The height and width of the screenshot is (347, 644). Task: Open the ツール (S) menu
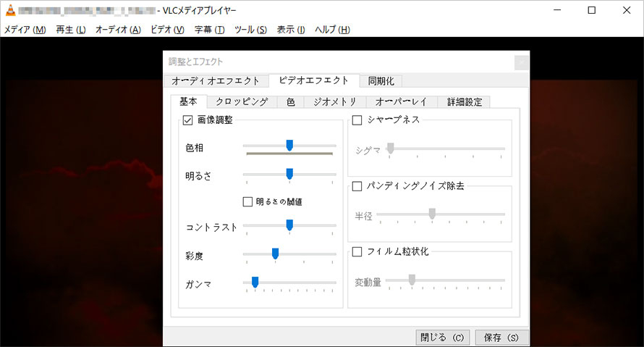pos(250,30)
